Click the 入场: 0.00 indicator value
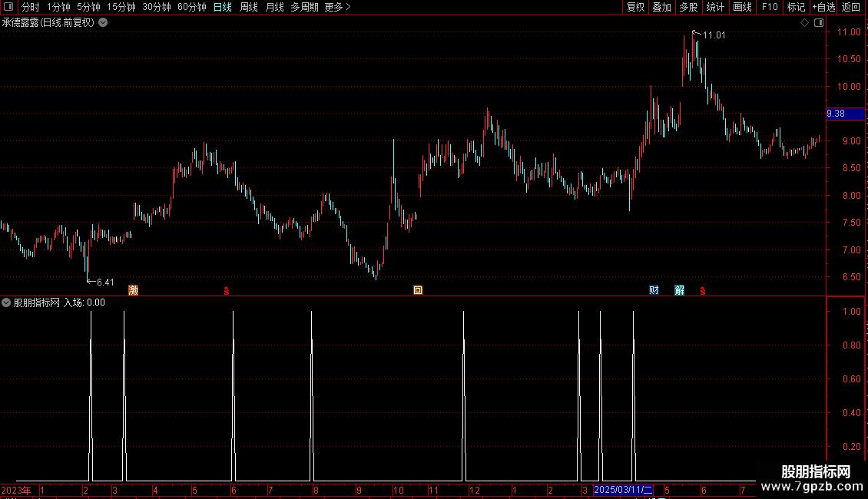This screenshot has width=868, height=499. 84,302
